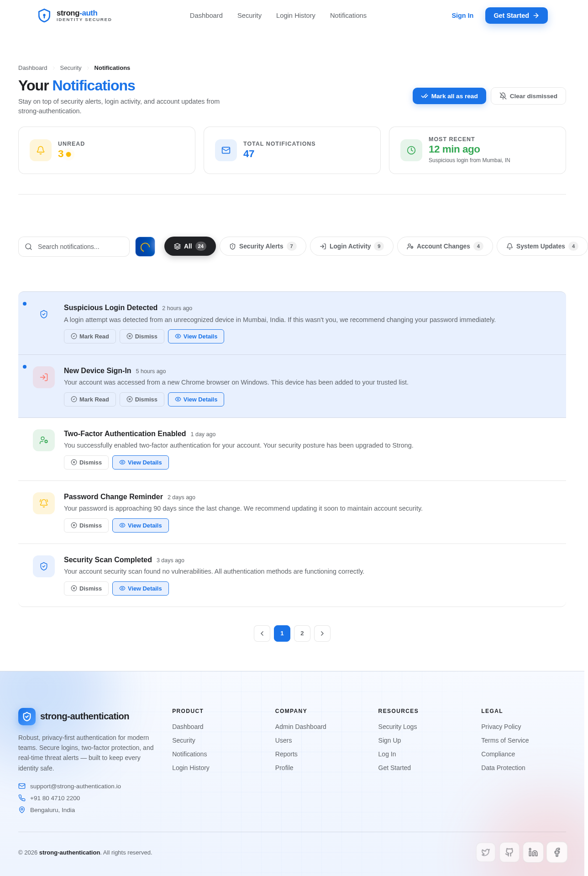Click the Security breadcrumb link
This screenshot has height=876, width=588.
point(71,68)
